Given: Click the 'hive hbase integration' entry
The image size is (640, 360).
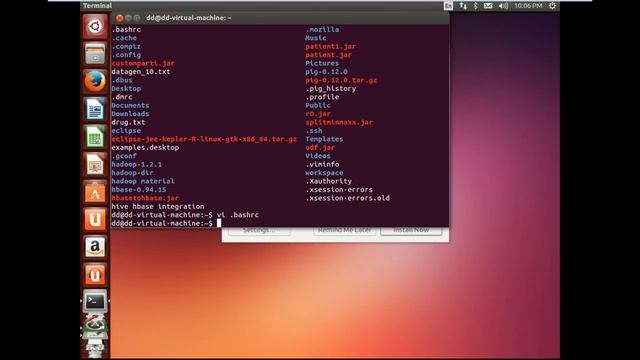Looking at the screenshot, I should [158, 207].
